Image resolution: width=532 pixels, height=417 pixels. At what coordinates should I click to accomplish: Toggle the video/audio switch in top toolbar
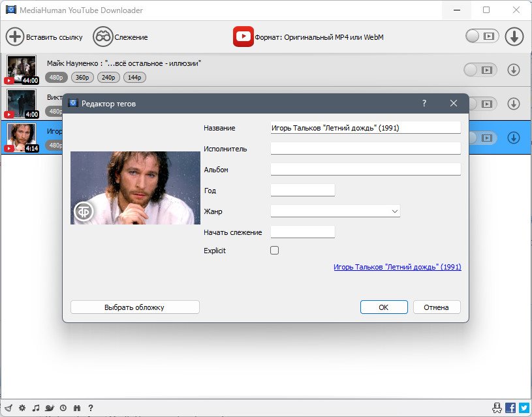482,37
